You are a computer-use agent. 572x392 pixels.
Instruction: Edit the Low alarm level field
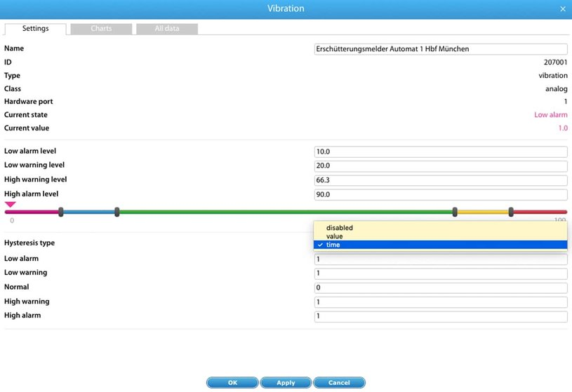(441, 151)
